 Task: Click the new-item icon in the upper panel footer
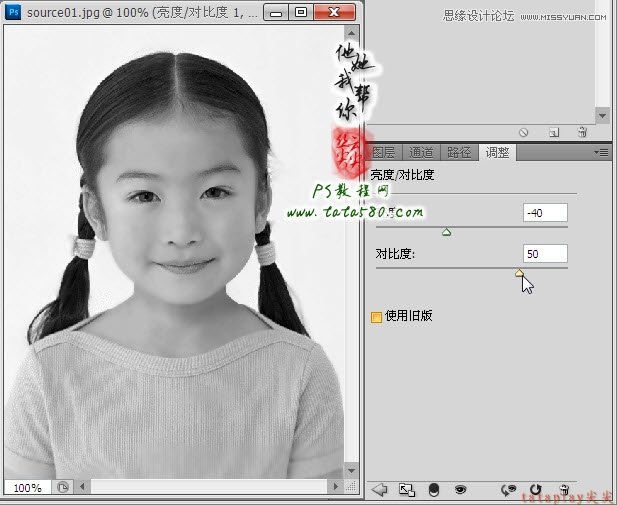554,132
